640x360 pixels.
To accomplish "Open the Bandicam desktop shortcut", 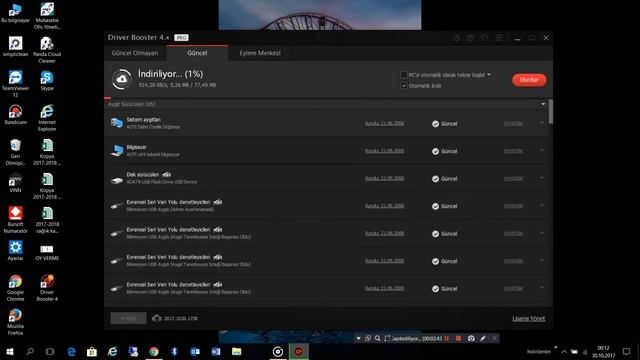I will click(15, 114).
